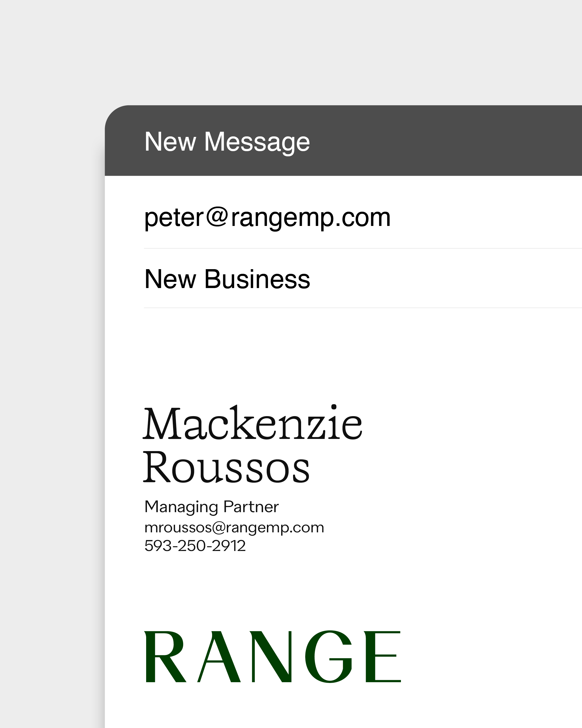Click the New Business subject text
This screenshot has height=728, width=582.
click(x=227, y=279)
